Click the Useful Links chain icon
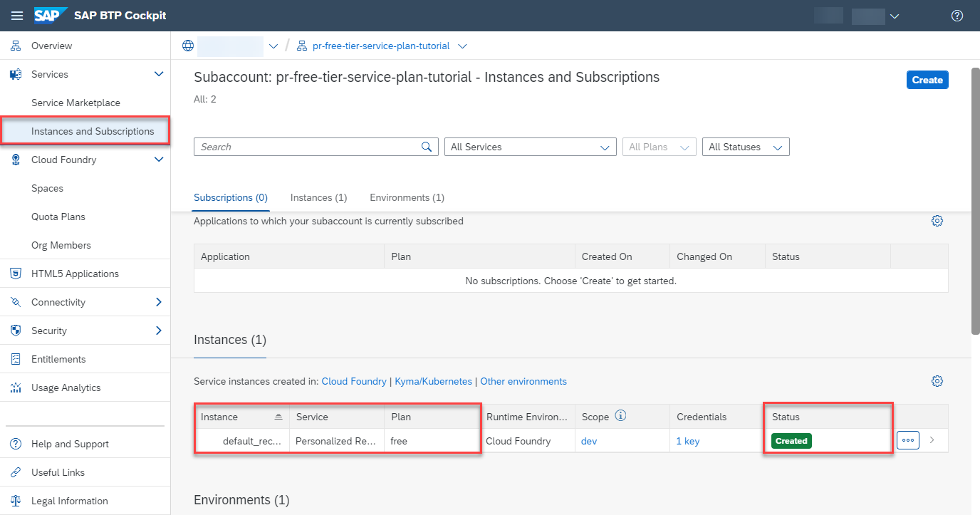 tap(16, 472)
